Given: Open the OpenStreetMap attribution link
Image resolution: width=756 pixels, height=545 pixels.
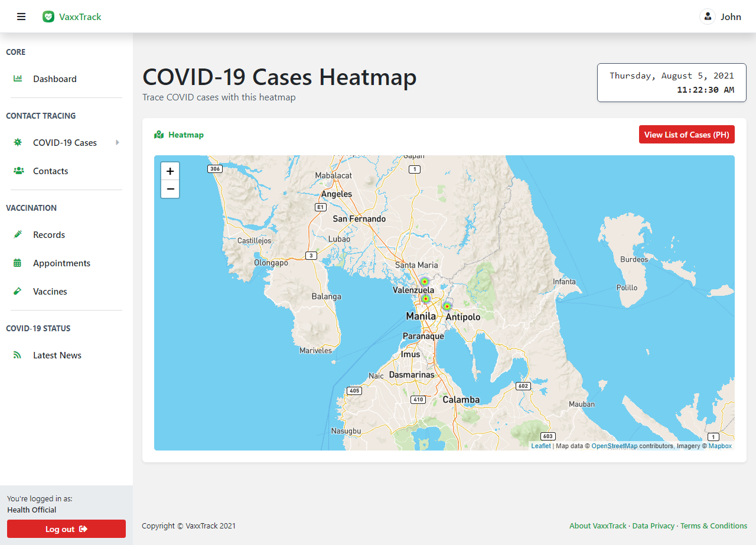Looking at the screenshot, I should (x=614, y=446).
